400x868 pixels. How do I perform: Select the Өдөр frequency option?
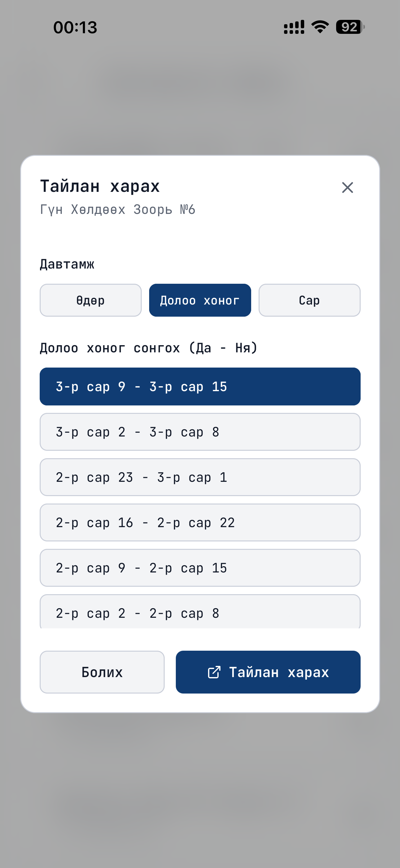tap(91, 300)
